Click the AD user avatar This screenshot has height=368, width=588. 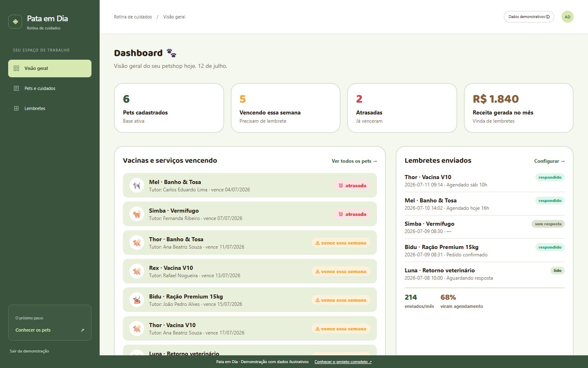click(567, 17)
